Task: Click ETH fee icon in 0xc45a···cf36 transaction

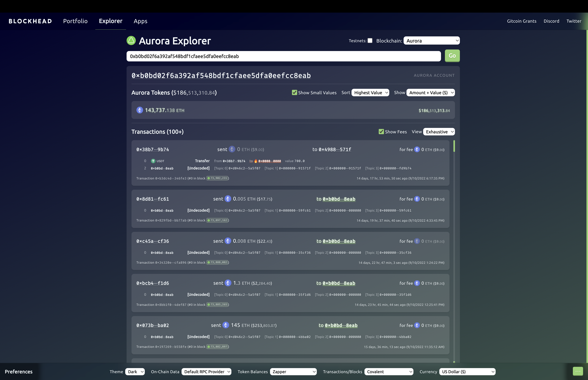Action: pyautogui.click(x=417, y=241)
